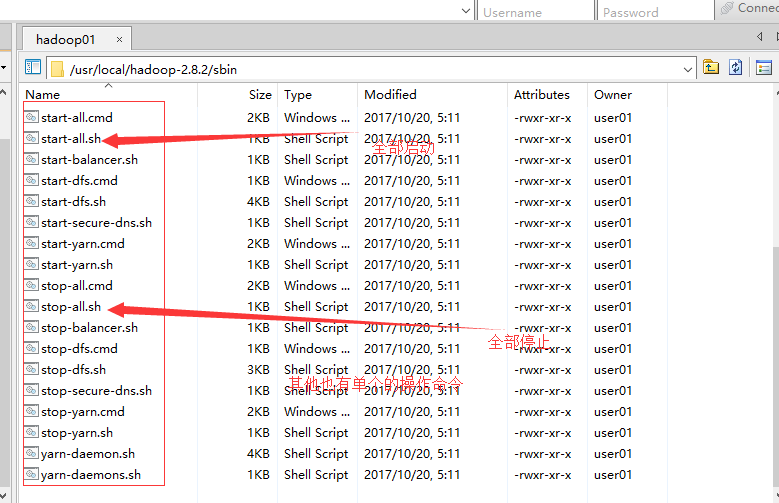Click the stop-dfs.sh file name

74,370
